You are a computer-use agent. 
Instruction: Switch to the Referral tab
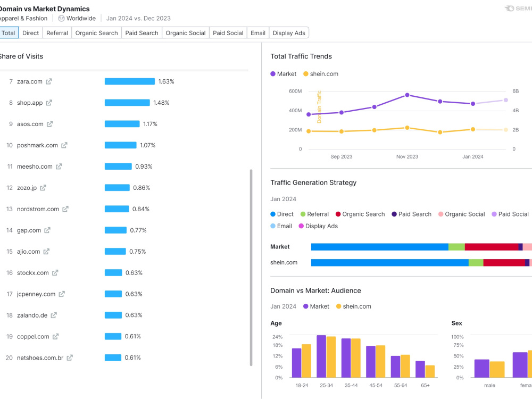click(57, 33)
